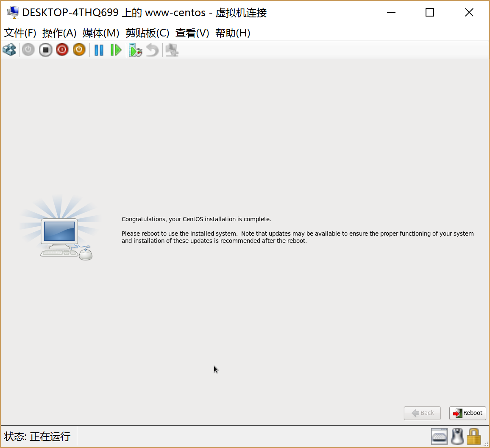This screenshot has height=448, width=490.
Task: Save the VM state with the orange icon
Action: [79, 50]
